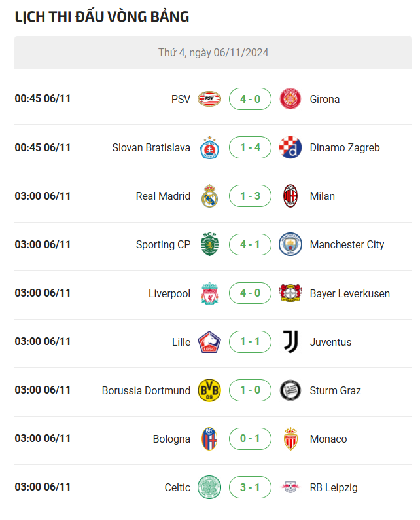Select the date header Thứ 4, ngày 06/11/2024
Image resolution: width=420 pixels, height=520 pixels.
[x=213, y=53]
